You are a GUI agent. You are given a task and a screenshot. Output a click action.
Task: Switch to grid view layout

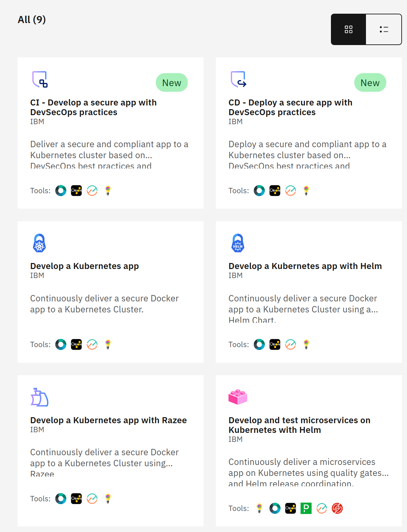click(349, 29)
